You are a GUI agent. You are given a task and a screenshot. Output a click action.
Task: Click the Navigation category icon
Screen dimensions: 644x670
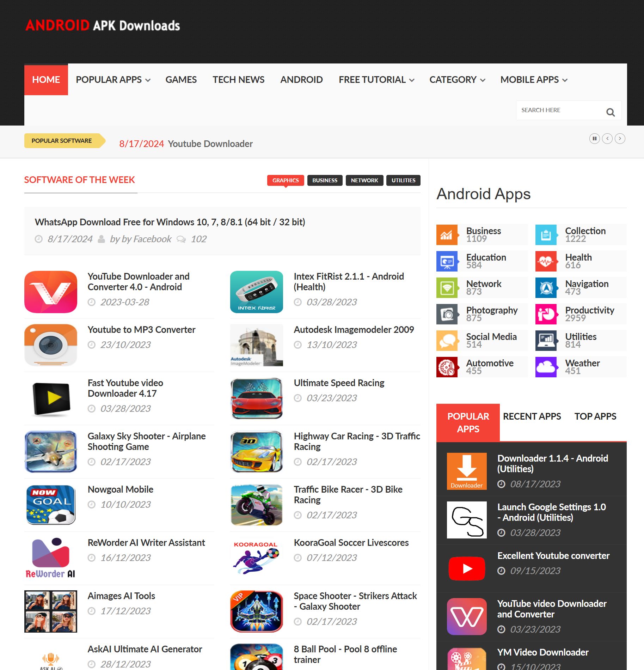click(546, 287)
